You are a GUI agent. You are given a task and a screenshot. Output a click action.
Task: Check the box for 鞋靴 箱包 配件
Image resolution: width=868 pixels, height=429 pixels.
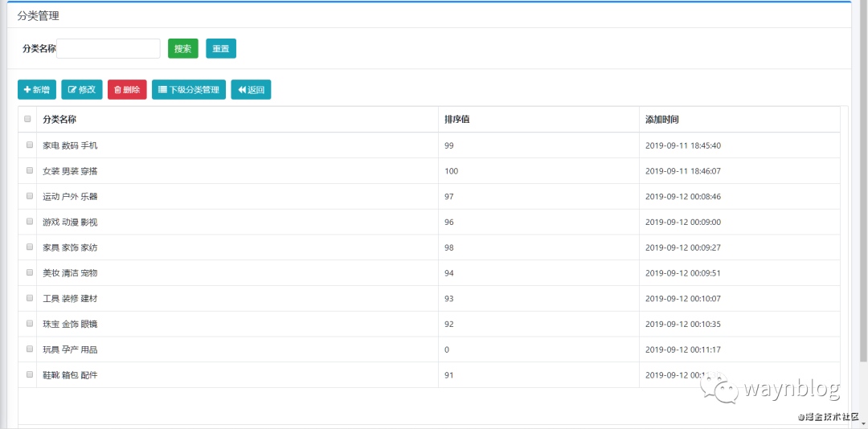pos(30,374)
